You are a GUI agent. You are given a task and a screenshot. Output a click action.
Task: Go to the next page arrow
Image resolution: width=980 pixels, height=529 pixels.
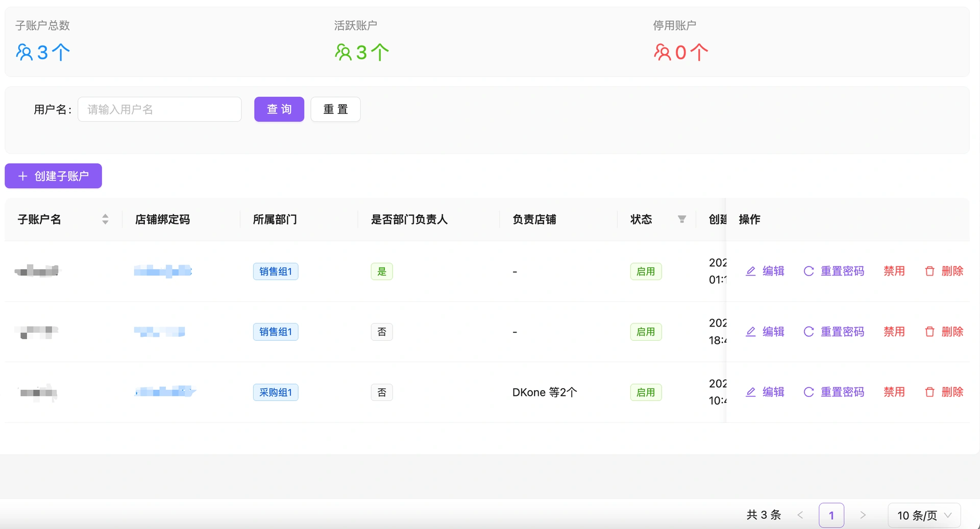tap(863, 515)
